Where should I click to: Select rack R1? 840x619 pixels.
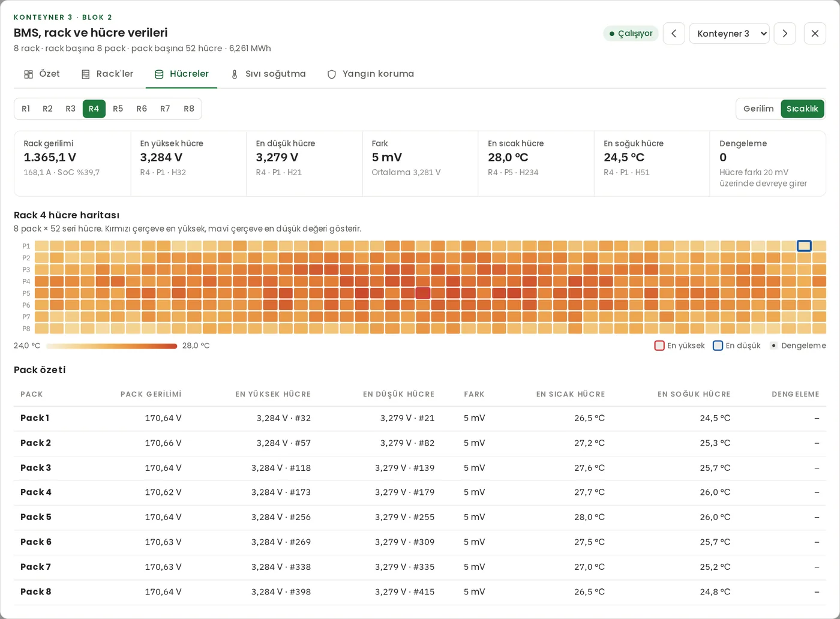tap(26, 109)
